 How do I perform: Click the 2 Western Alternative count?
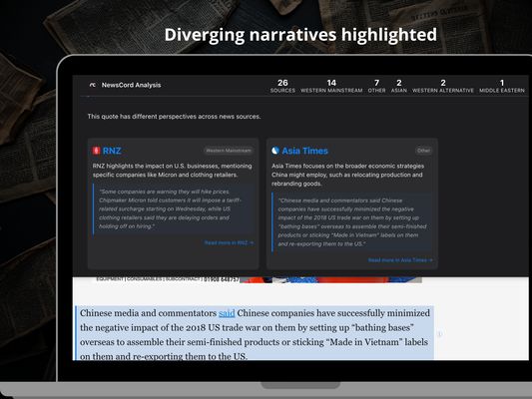tap(443, 86)
